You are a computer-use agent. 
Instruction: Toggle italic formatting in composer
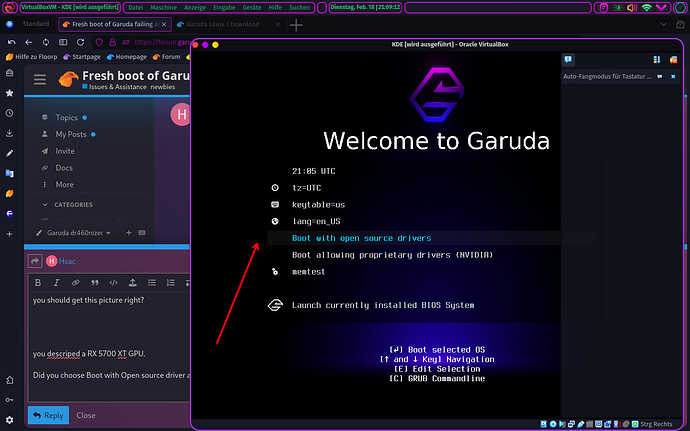click(57, 283)
